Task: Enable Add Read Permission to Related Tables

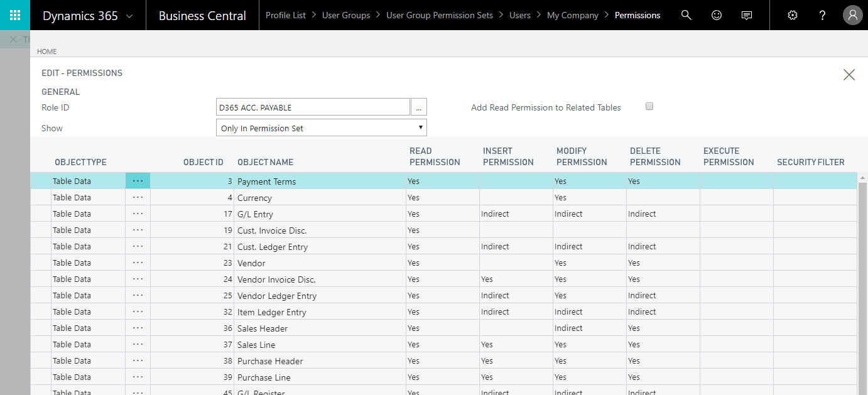Action: (649, 106)
